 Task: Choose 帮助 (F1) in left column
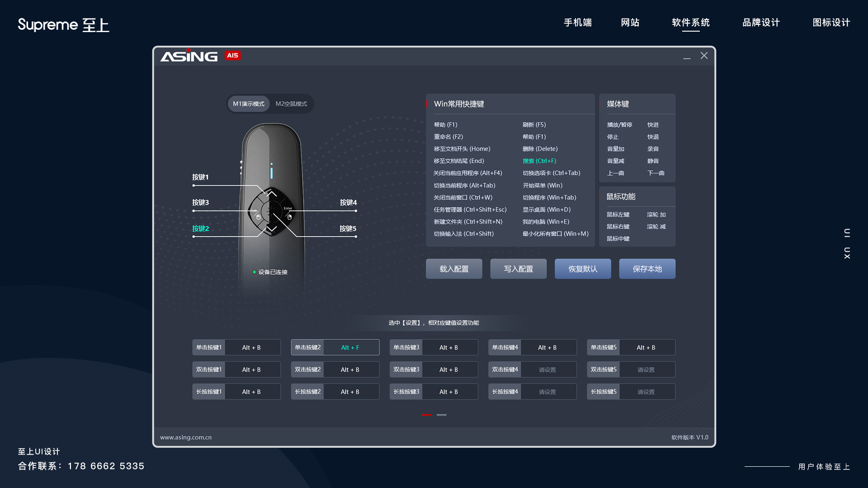click(446, 125)
